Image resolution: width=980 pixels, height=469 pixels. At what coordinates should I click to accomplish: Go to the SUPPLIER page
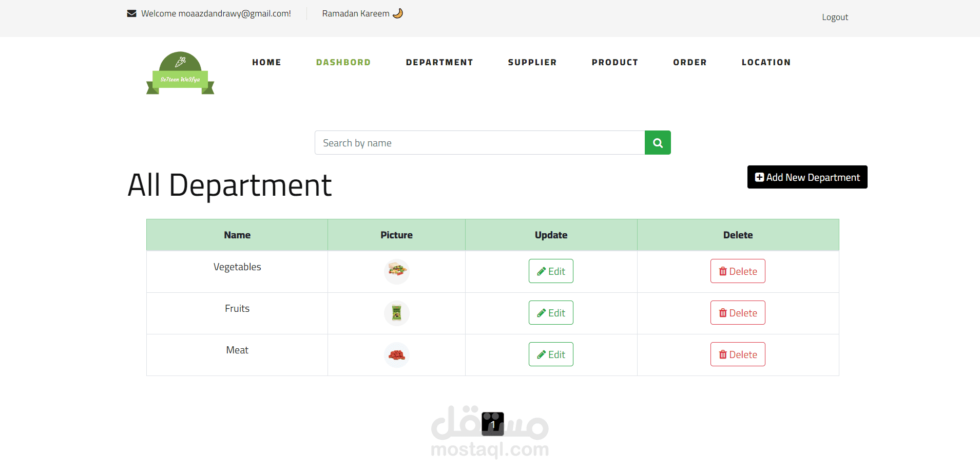pyautogui.click(x=532, y=62)
